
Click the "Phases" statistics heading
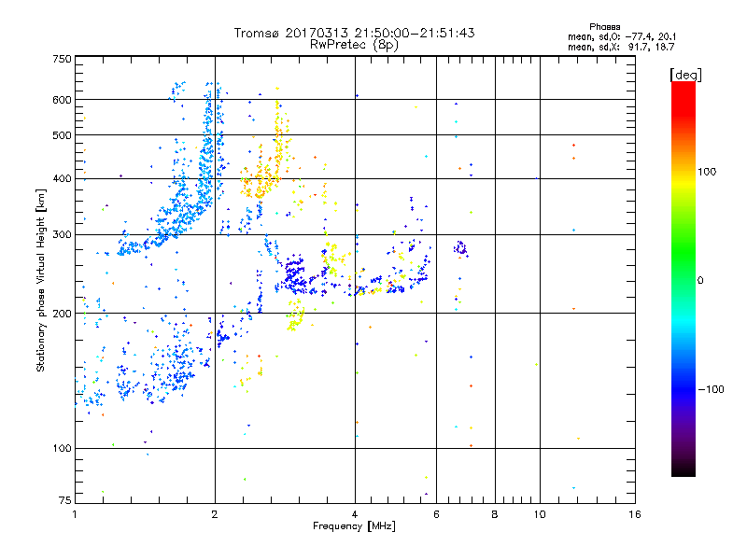[604, 27]
